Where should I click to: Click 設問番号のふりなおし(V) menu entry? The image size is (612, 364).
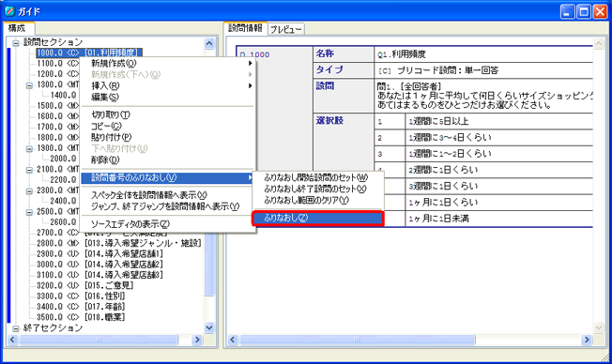[168, 178]
